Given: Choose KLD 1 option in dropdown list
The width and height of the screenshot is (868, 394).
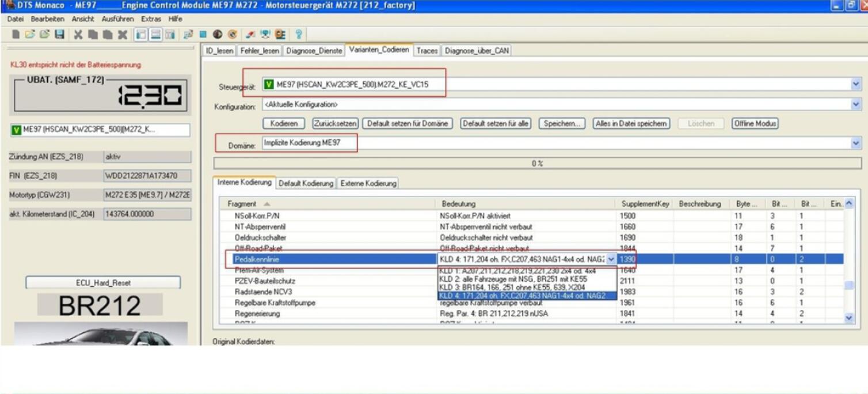Looking at the screenshot, I should (527, 270).
